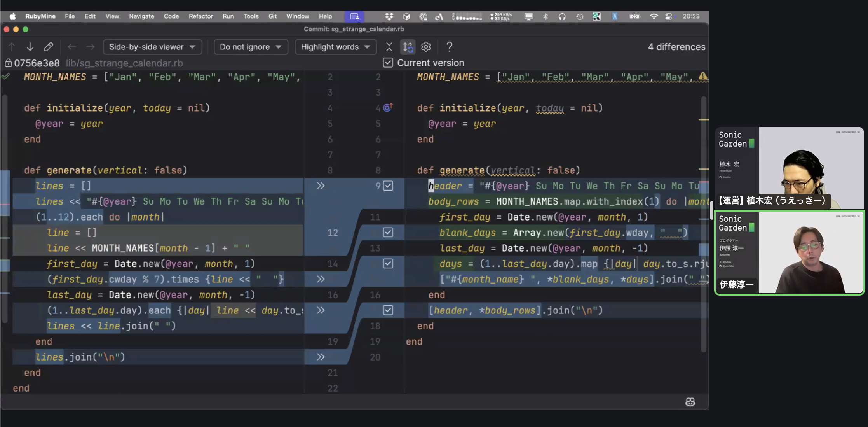The width and height of the screenshot is (868, 427).
Task: Open Side-by-side viewer dropdown
Action: point(152,47)
